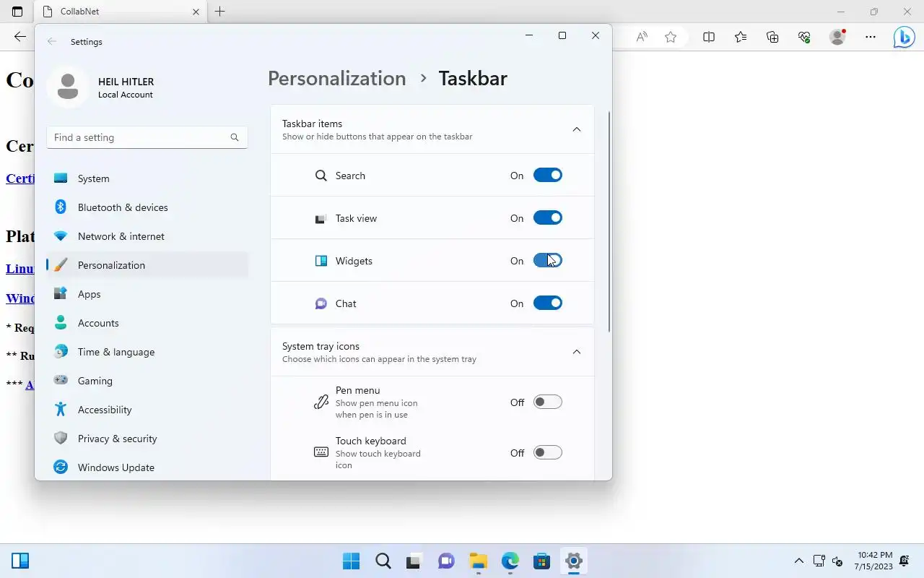Screen dimensions: 924x578
Task: Click the Task view row icon
Action: coord(321,218)
